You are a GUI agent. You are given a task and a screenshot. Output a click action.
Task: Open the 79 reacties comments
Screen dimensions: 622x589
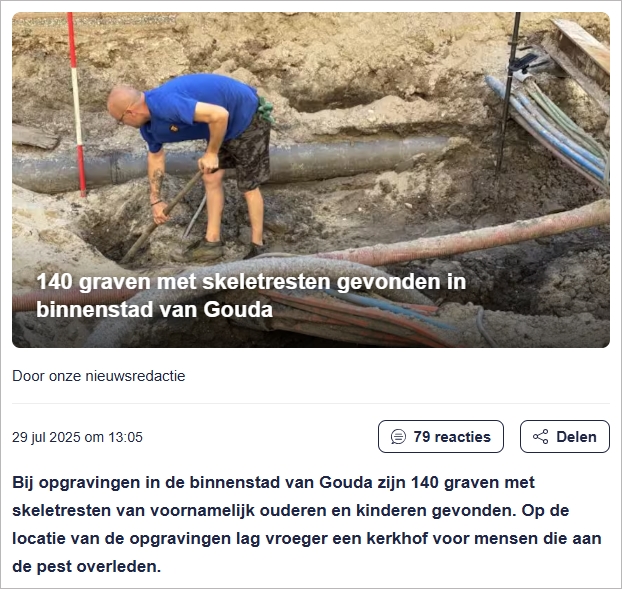click(441, 437)
